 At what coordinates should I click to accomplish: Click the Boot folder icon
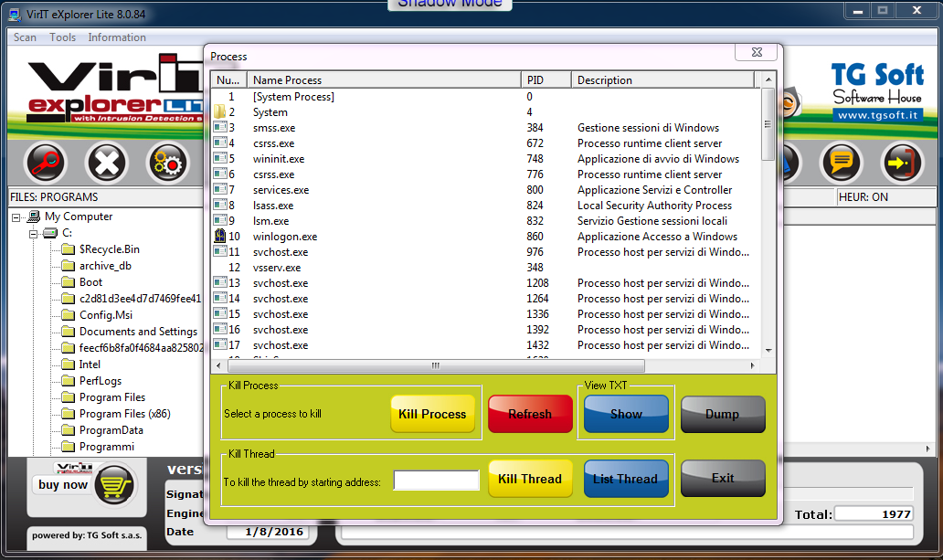coord(69,282)
